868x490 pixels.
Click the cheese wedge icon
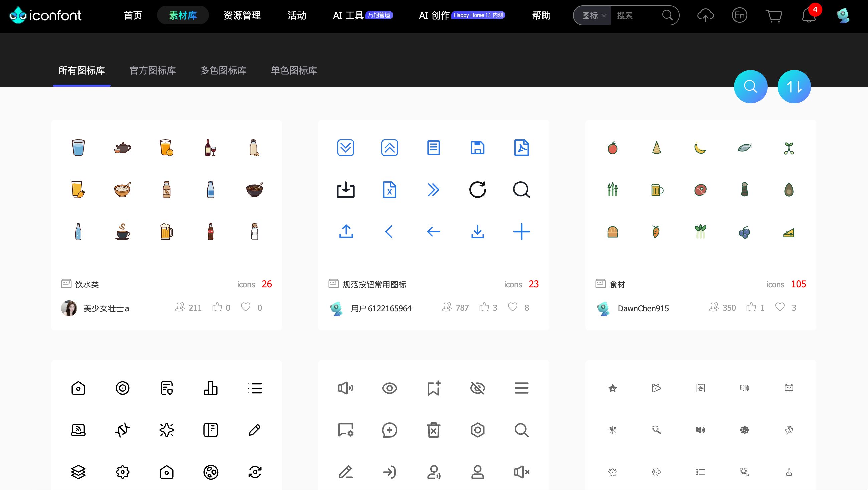point(789,233)
